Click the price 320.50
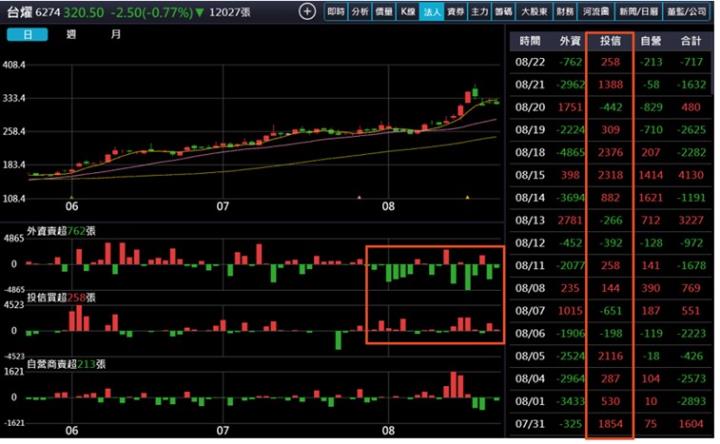Image resolution: width=720 pixels, height=444 pixels. [x=84, y=12]
